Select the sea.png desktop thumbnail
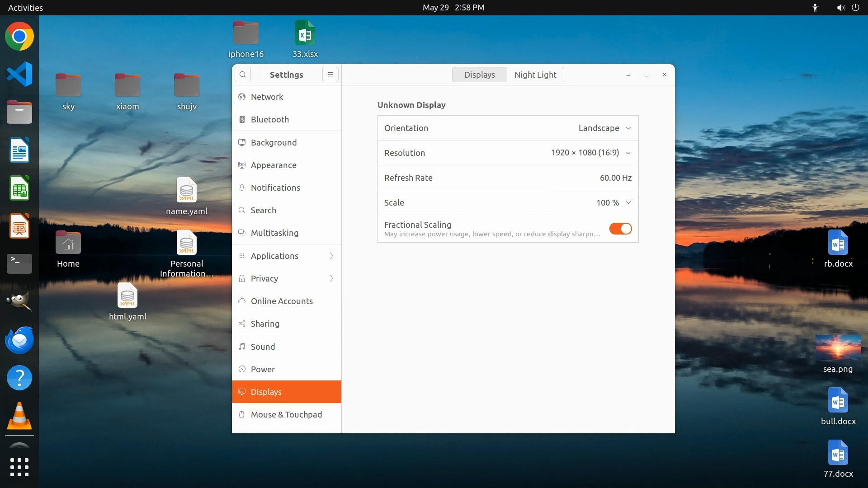Screen dimensions: 868x488 838,348
